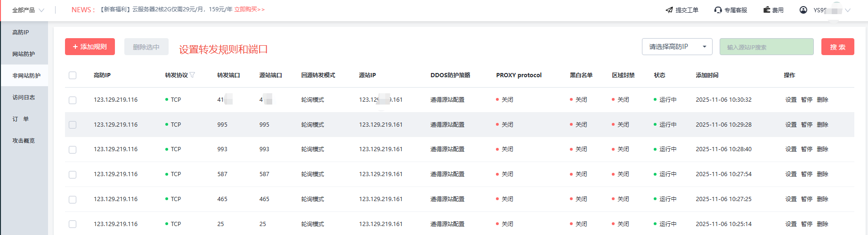Open the 请选择高防IP dropdown
This screenshot has width=868, height=235.
[x=677, y=47]
